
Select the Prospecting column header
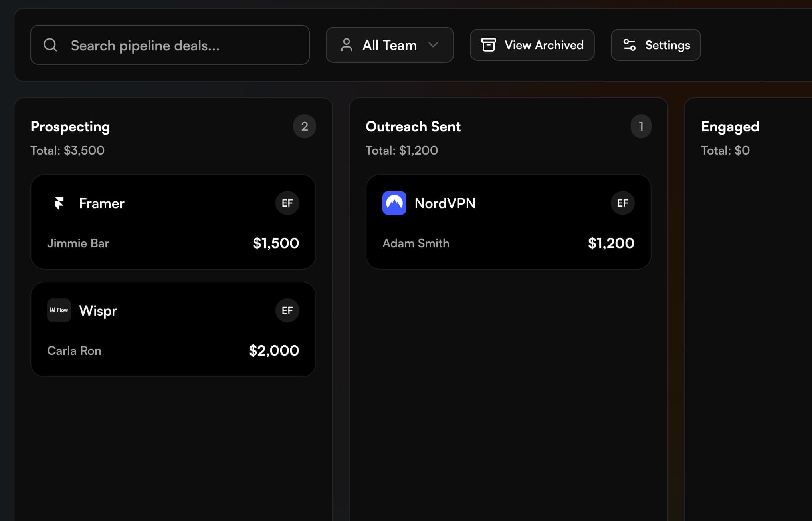[70, 127]
